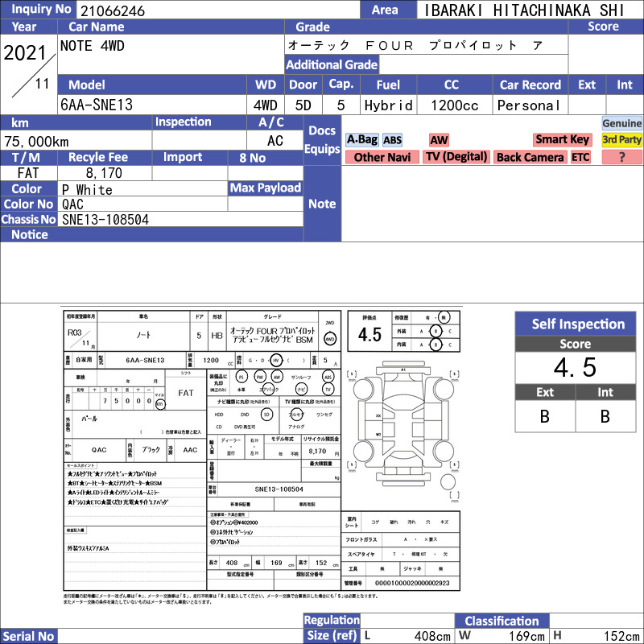Click the month value 11 under year
This screenshot has height=644, width=644.
pos(42,84)
